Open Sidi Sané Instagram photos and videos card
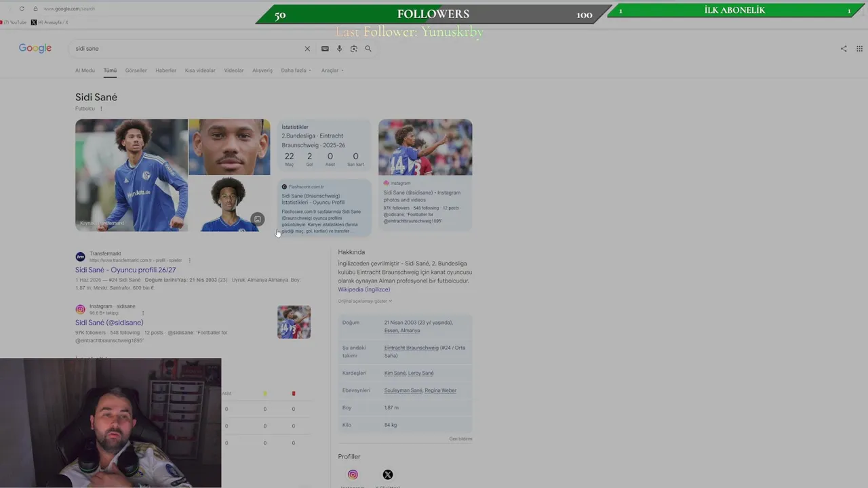The width and height of the screenshot is (868, 488). (422, 196)
